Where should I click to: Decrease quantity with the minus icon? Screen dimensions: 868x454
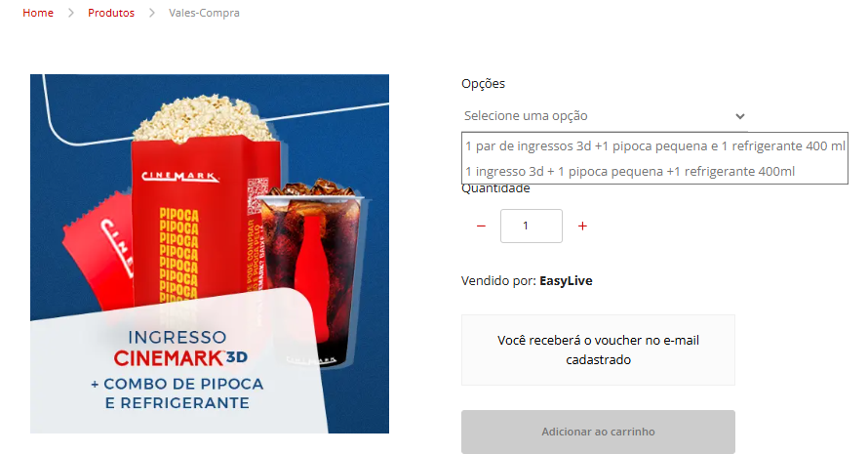(x=481, y=226)
